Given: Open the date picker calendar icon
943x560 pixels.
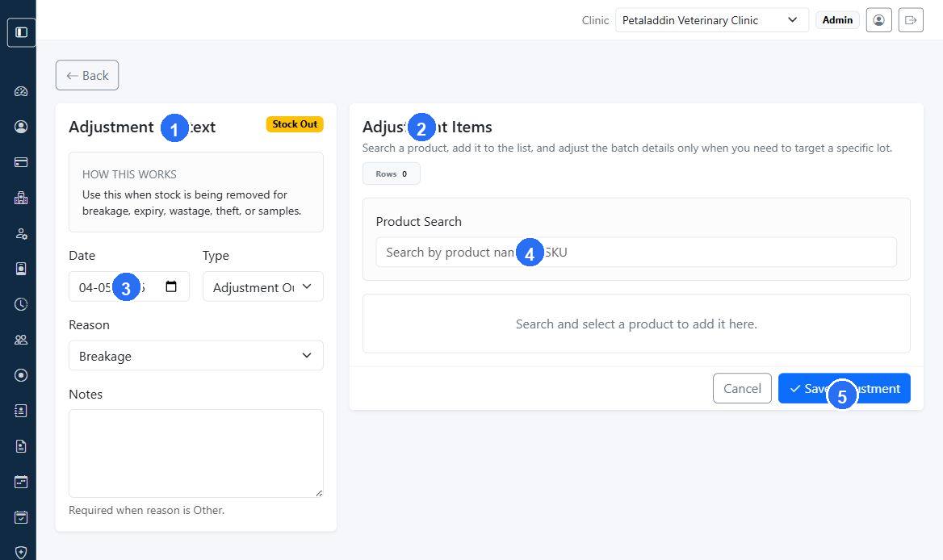Looking at the screenshot, I should 171,286.
